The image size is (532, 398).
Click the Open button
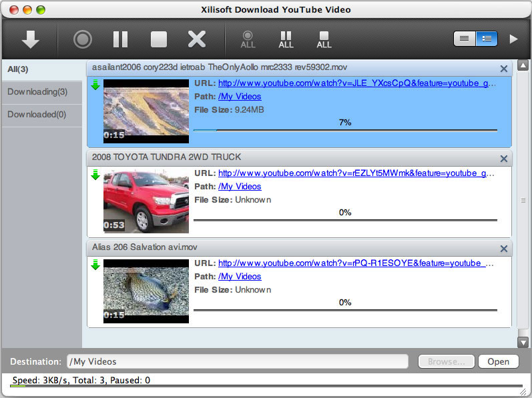(x=499, y=362)
